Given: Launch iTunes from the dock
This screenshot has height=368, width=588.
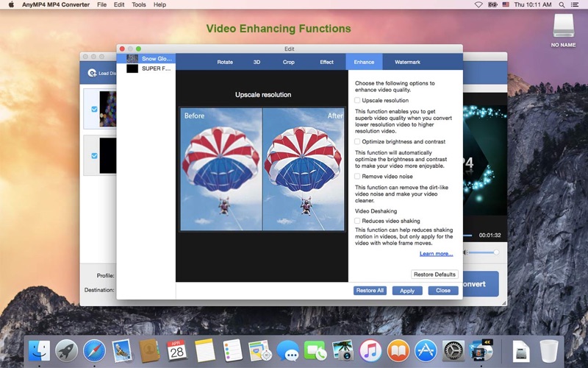Looking at the screenshot, I should coord(370,351).
